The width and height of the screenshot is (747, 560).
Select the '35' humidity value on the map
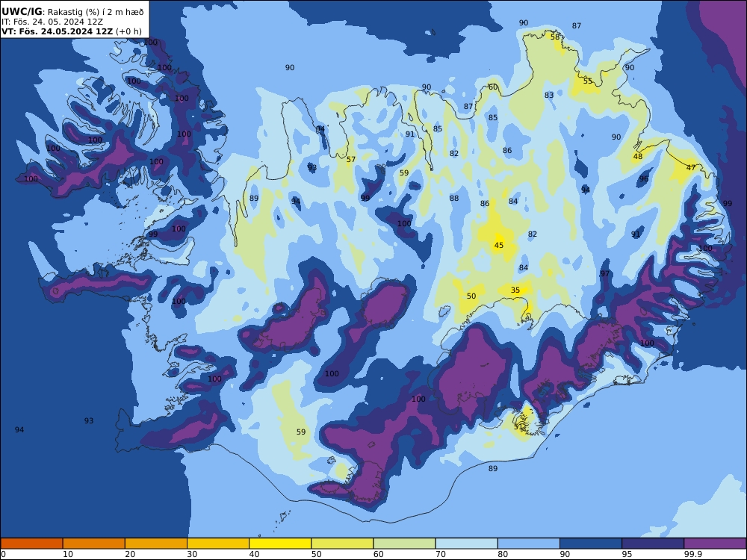(515, 290)
